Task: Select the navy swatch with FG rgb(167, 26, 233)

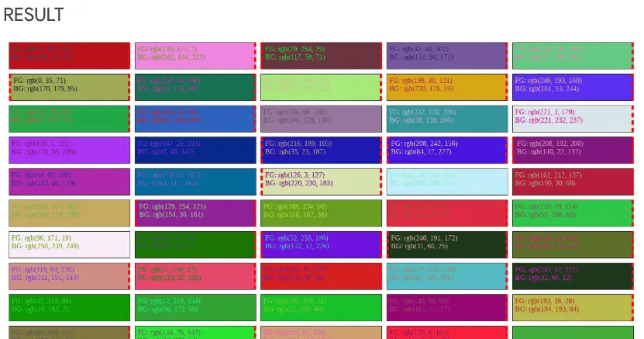Action: (195, 150)
